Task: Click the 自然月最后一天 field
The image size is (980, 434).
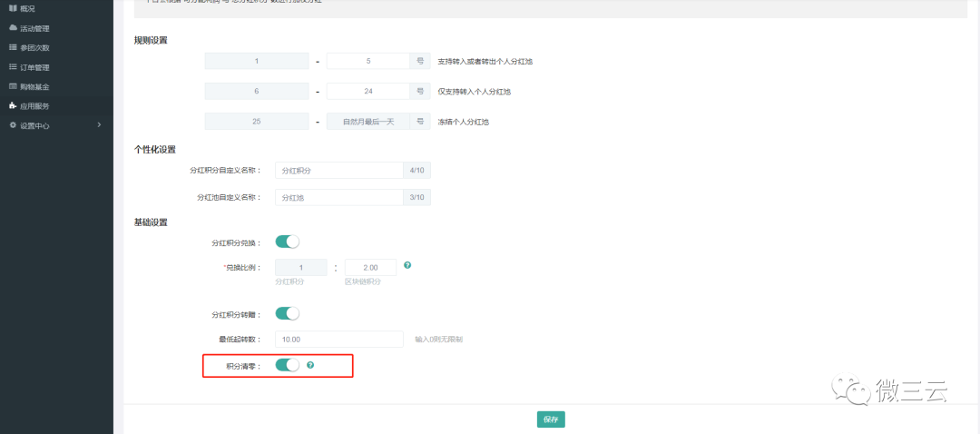Action: tap(368, 122)
